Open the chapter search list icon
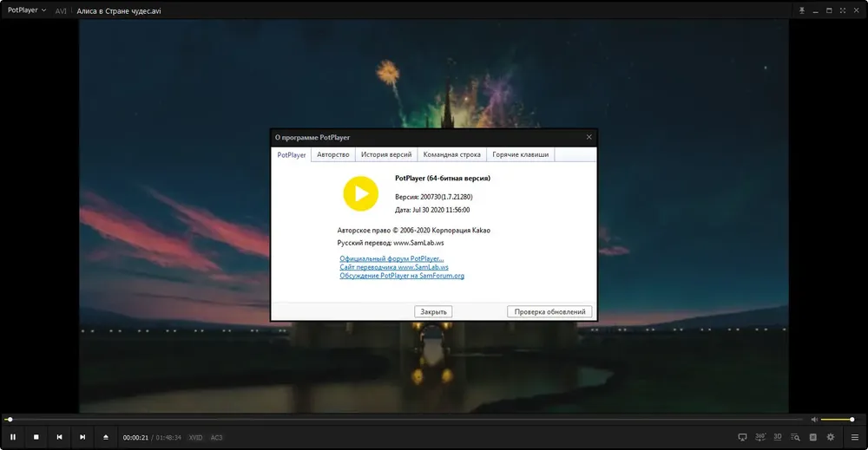This screenshot has width=868, height=450. pos(795,437)
